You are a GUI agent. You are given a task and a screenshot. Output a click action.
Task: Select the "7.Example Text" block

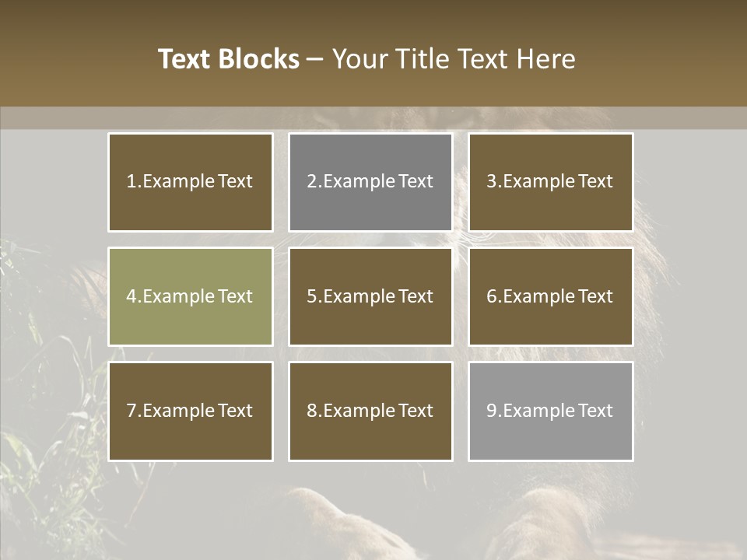(191, 411)
